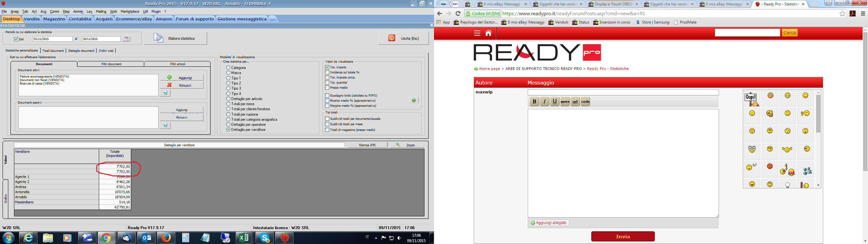Select the Categoria radio button

coord(228,68)
